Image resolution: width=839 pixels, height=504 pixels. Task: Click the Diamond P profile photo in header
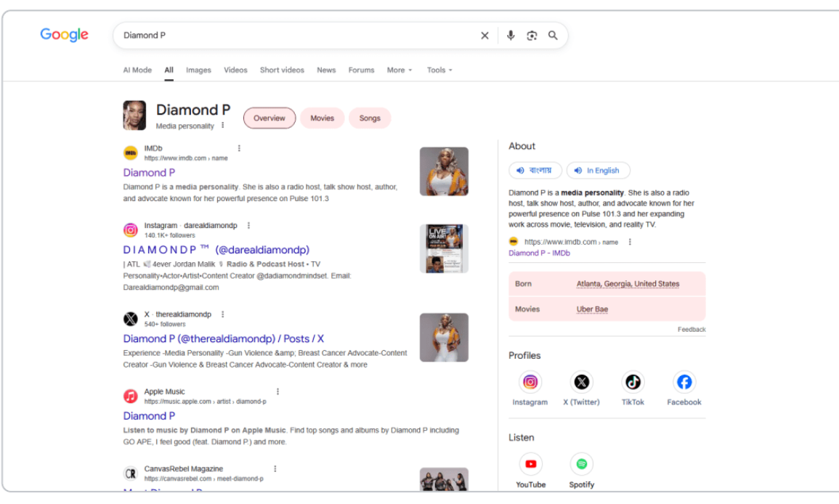tap(134, 115)
